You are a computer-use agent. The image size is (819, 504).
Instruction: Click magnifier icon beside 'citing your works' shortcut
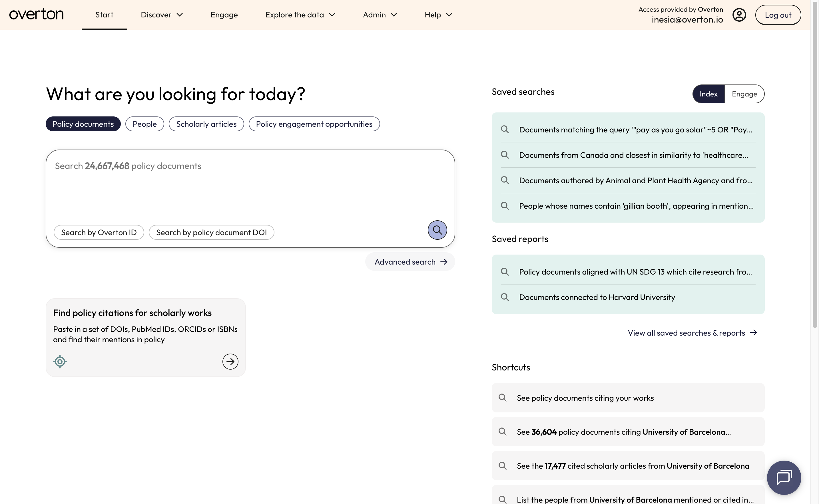[503, 398]
